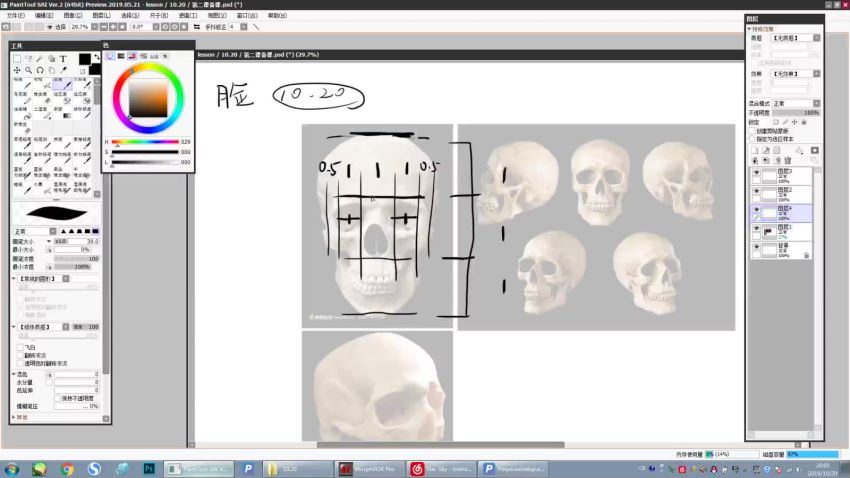The image size is (850, 478).
Task: Open the 图像(C) Canvas menu
Action: point(73,16)
